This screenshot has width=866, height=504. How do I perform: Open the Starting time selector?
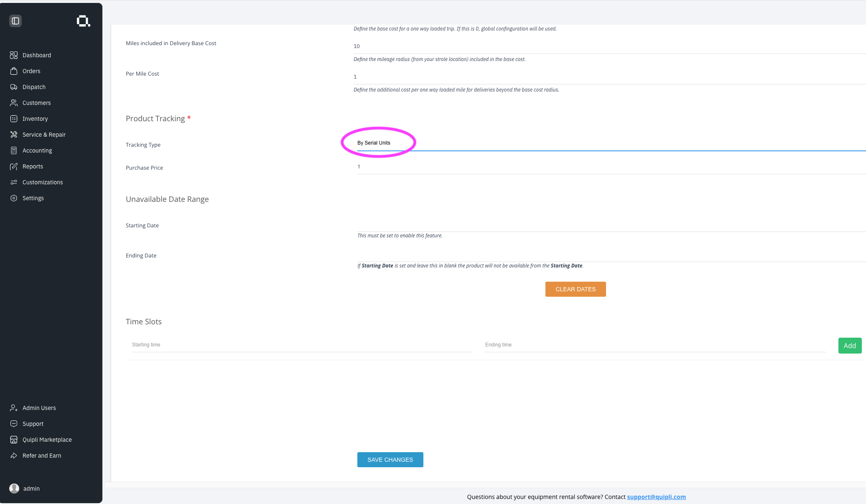(x=302, y=345)
